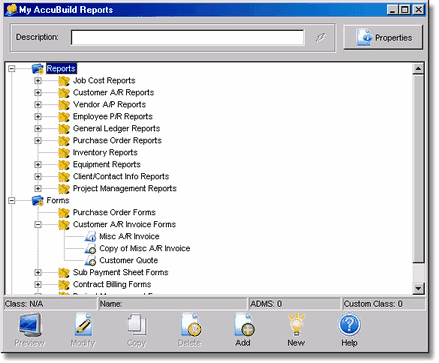
Task: Expand the Purchase Order Reports node
Action: pos(38,141)
